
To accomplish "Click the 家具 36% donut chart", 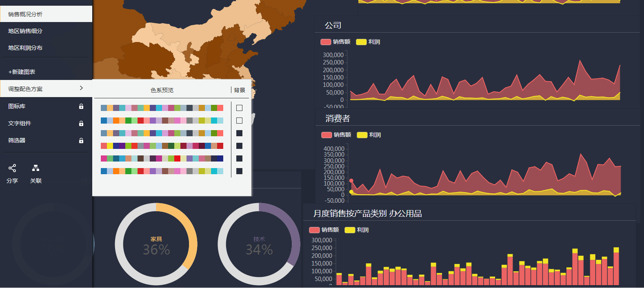I will [x=156, y=244].
